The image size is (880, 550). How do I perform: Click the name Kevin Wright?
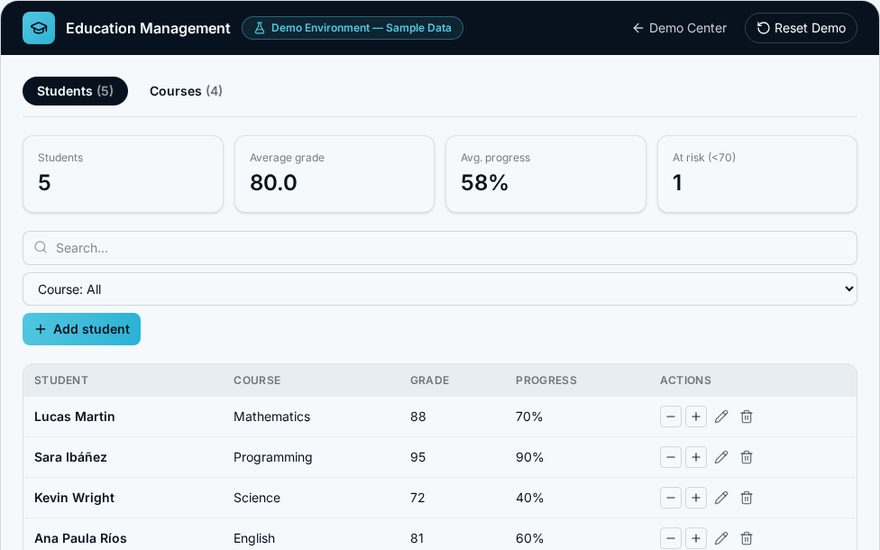click(x=74, y=498)
